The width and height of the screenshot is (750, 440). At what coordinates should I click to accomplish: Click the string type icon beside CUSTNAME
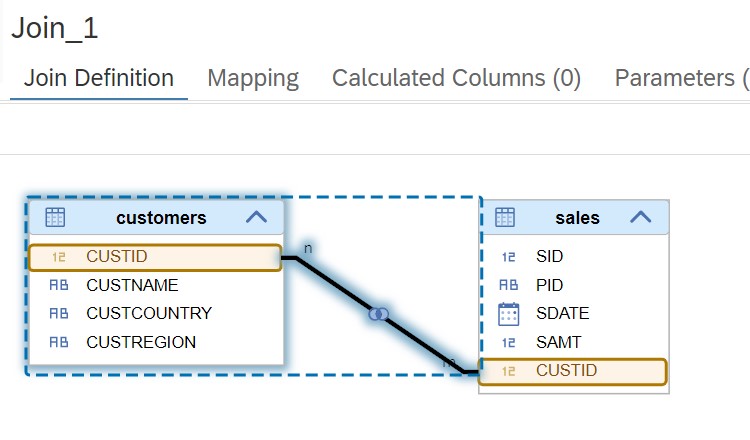point(59,285)
